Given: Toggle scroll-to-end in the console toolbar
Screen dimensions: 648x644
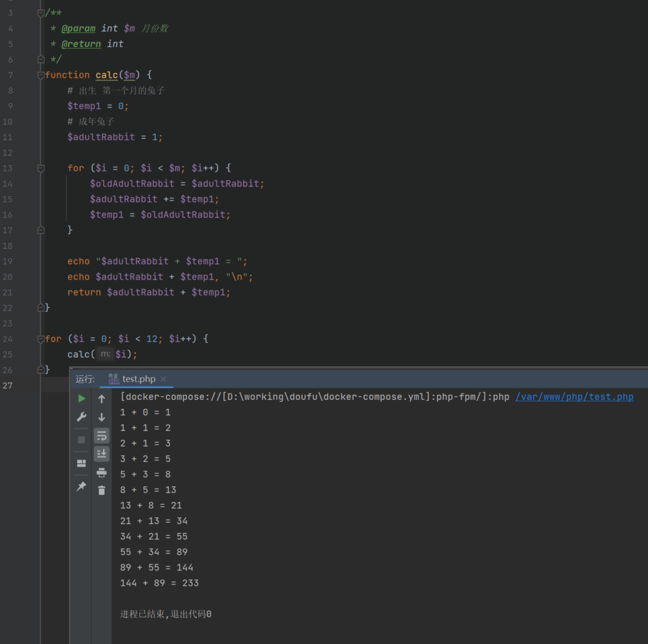Looking at the screenshot, I should [101, 454].
